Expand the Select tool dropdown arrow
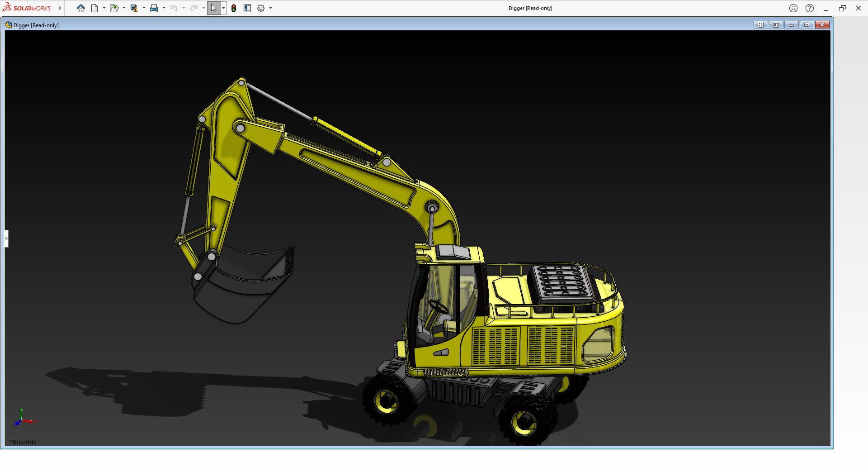 click(223, 8)
